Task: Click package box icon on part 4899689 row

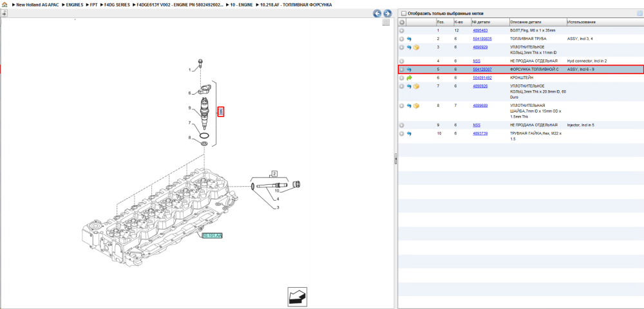Action: [416, 106]
